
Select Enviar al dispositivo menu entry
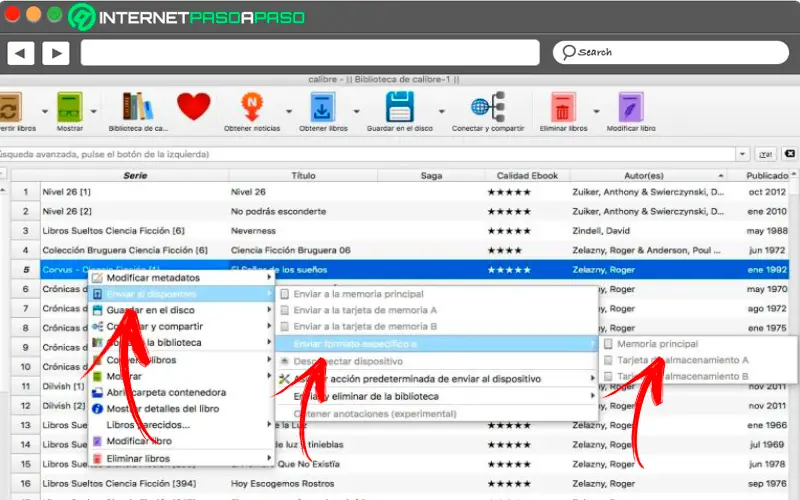point(181,294)
